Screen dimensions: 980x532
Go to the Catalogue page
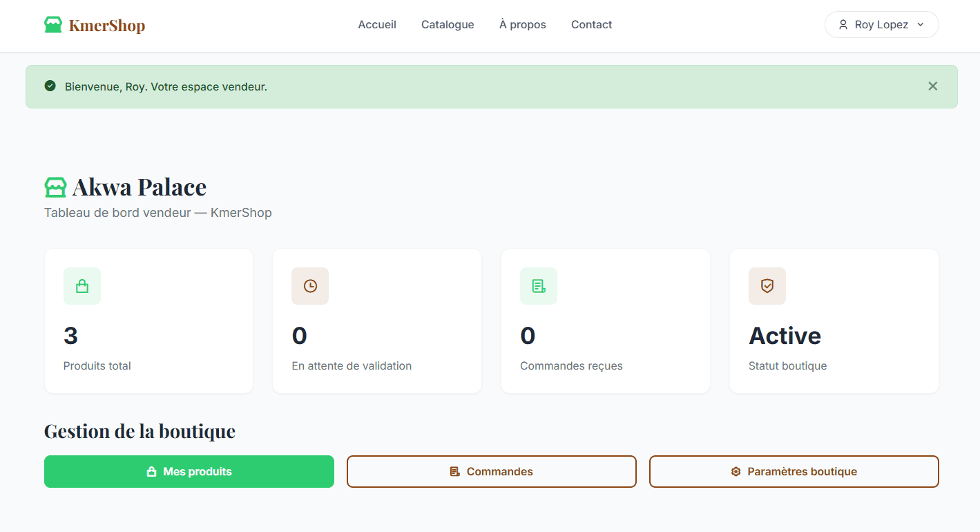coord(448,25)
